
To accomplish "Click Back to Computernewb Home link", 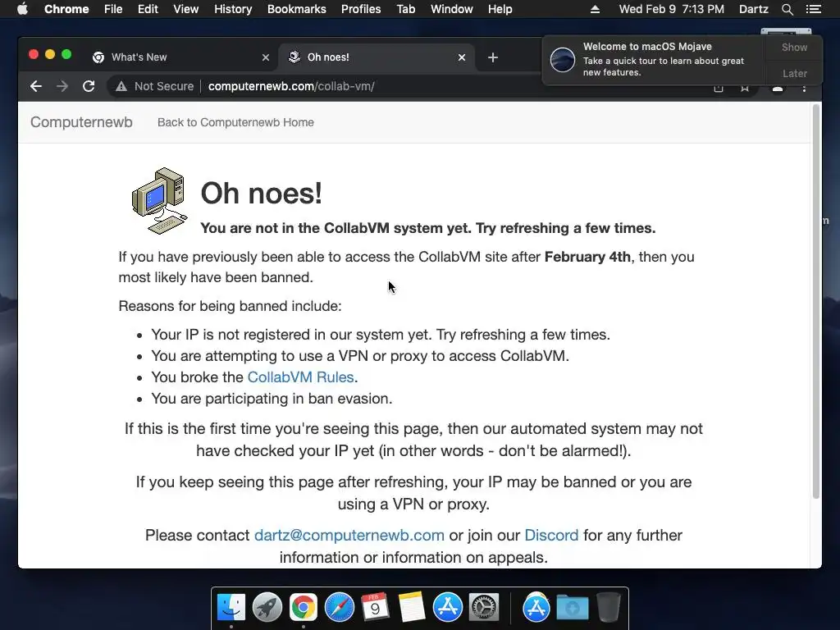I will pyautogui.click(x=235, y=122).
